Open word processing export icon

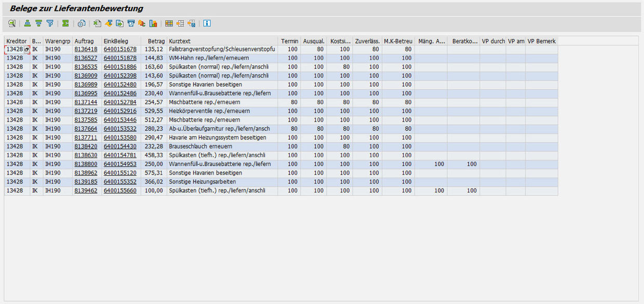tap(109, 23)
